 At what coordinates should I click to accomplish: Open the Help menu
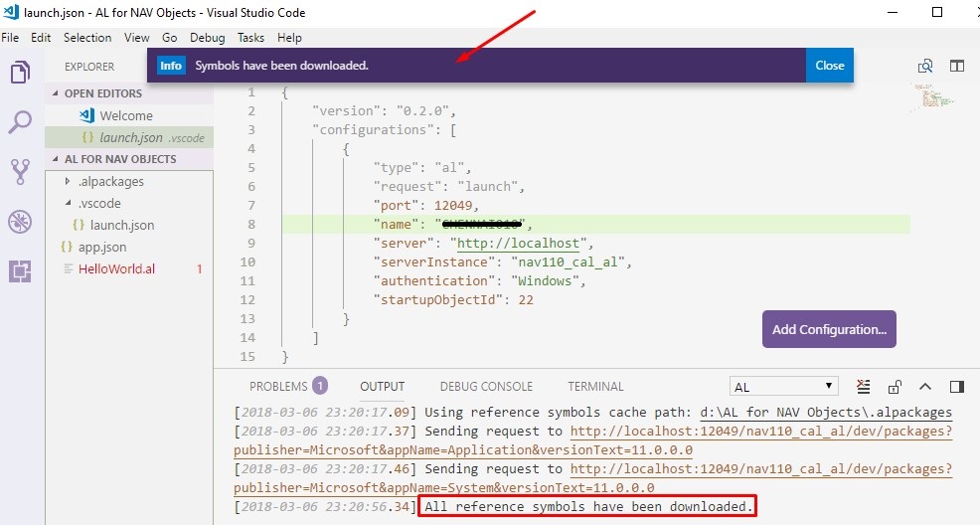(289, 38)
